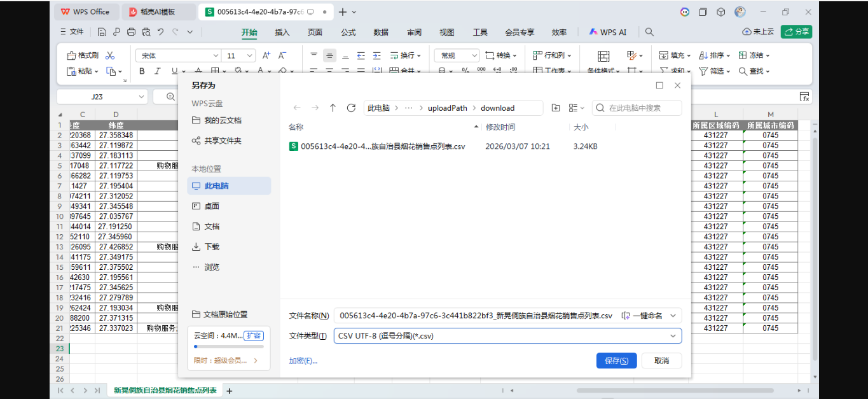Viewport: 868px width, 399px height.
Task: Click 一键命名 auto-naming button
Action: tap(642, 316)
